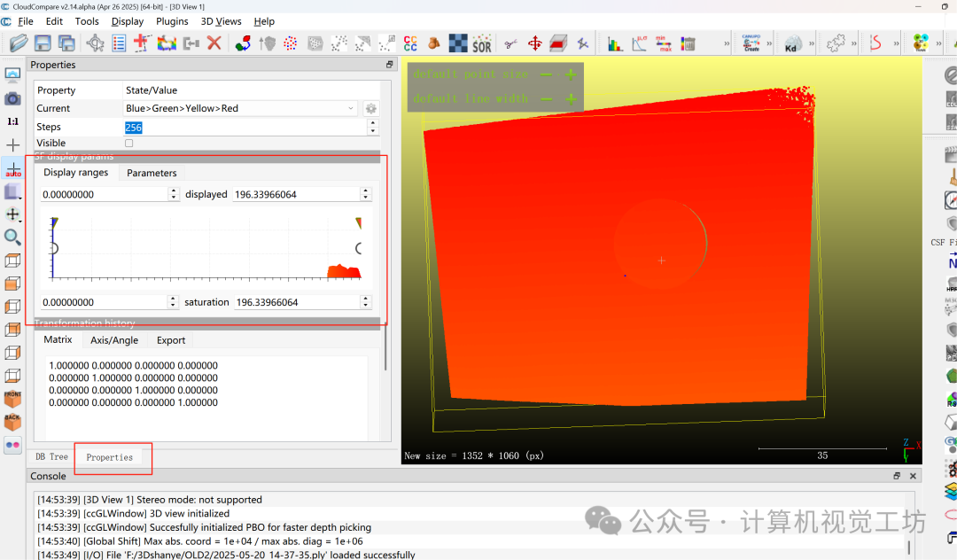Adjust the displayed minimum value stepper

[174, 194]
